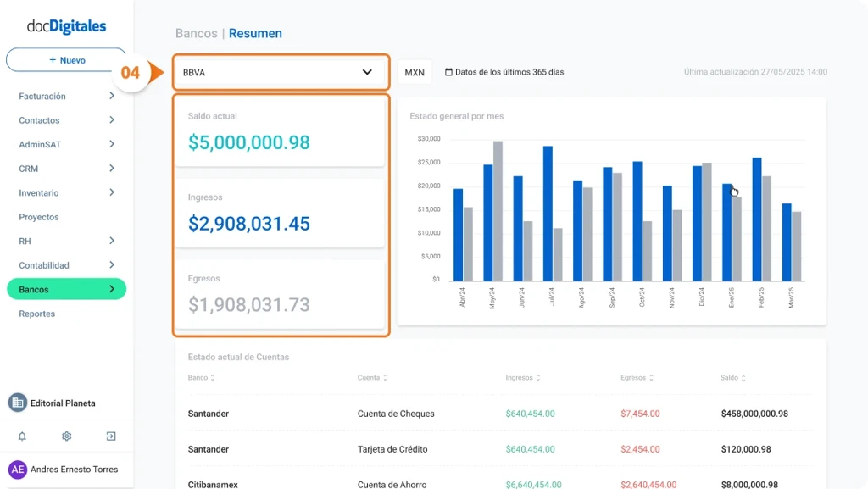Open settings using the gear icon
The image size is (868, 489).
[66, 436]
